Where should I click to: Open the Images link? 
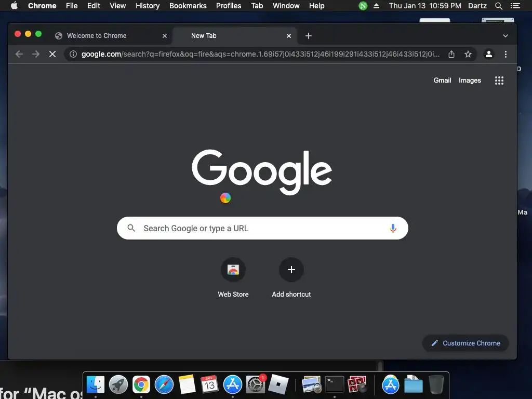tap(470, 81)
